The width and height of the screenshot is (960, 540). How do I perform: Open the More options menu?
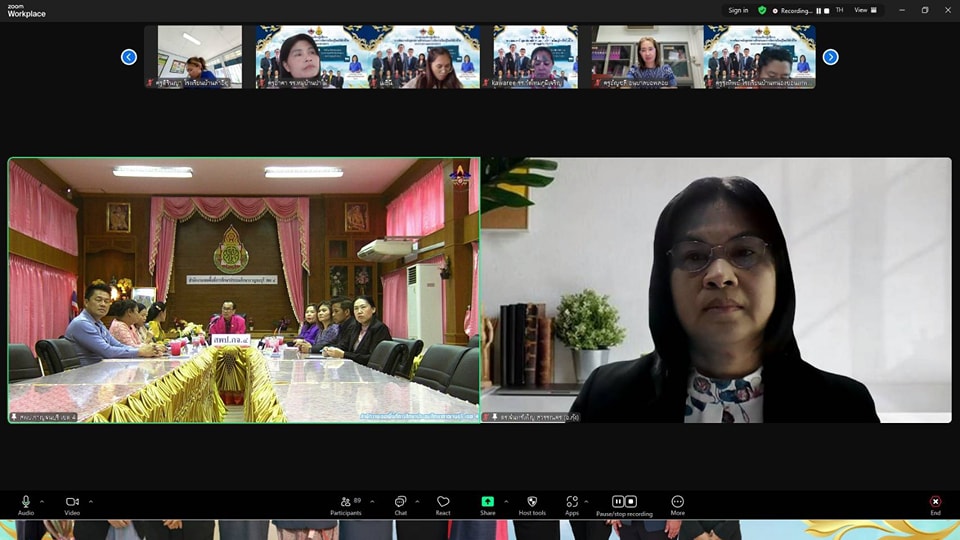coord(677,505)
